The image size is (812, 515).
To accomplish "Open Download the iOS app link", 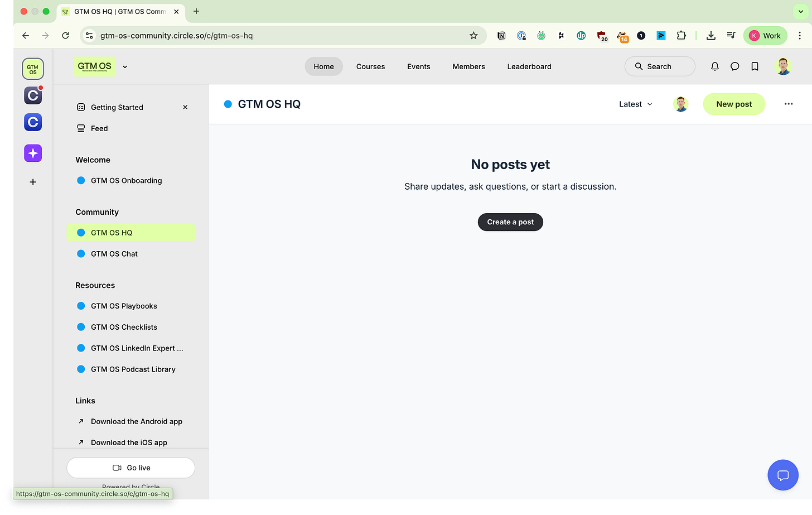I will pyautogui.click(x=131, y=442).
